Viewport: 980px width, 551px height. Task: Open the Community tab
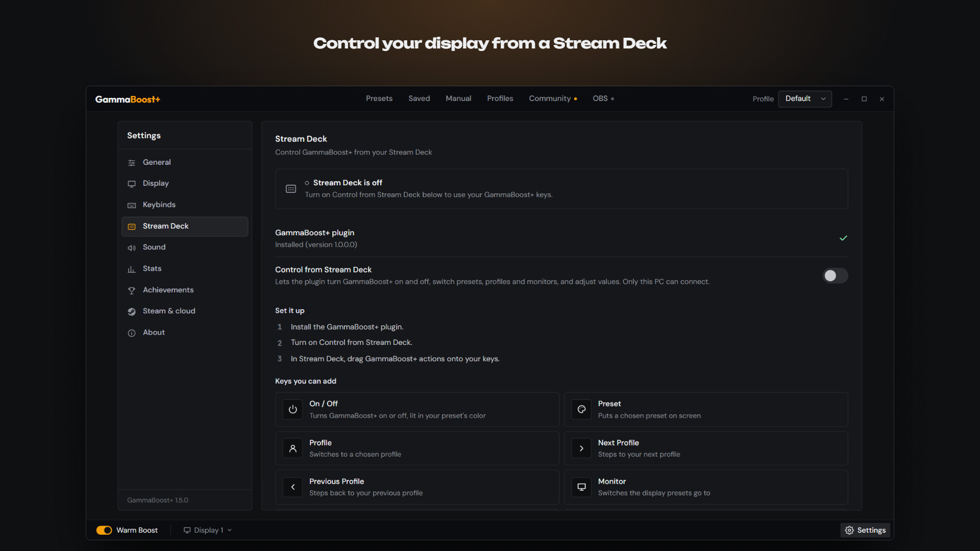(553, 98)
